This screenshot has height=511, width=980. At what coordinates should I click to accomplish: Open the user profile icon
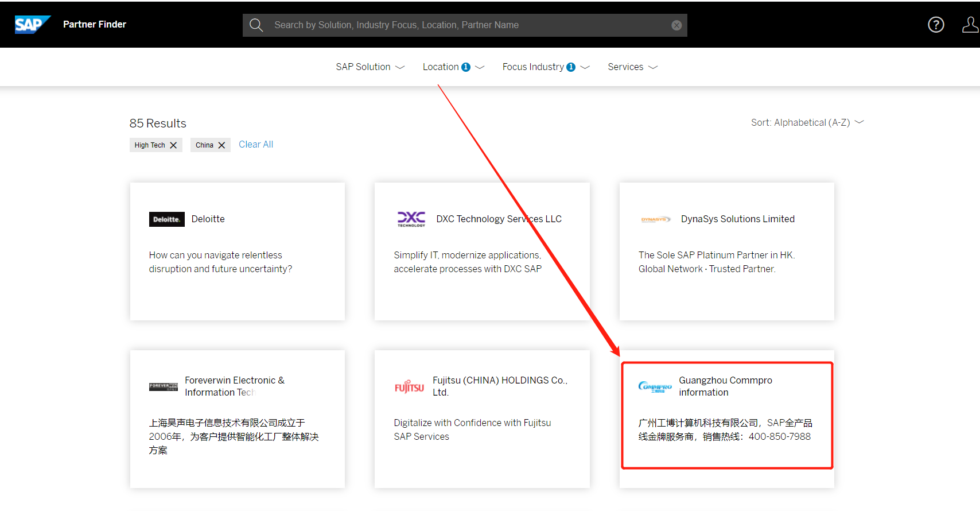(970, 25)
